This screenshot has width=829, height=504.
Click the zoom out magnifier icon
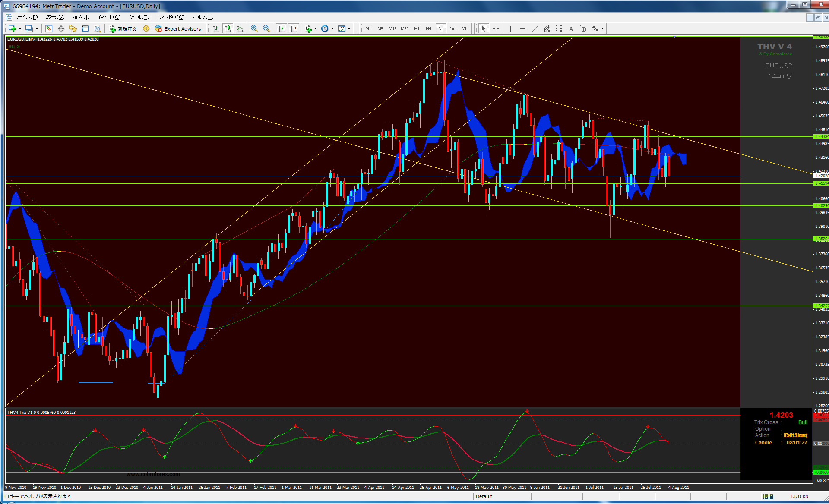point(266,28)
